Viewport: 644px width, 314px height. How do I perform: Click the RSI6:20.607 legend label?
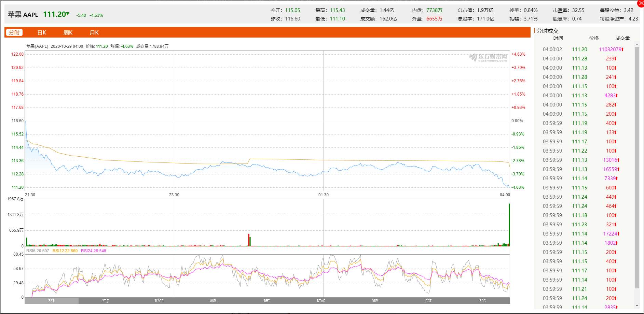click(38, 251)
